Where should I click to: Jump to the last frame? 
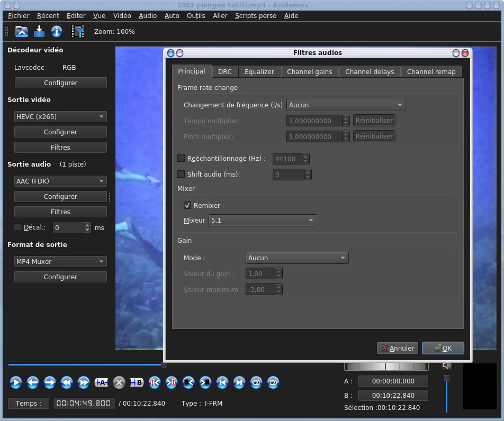239,382
